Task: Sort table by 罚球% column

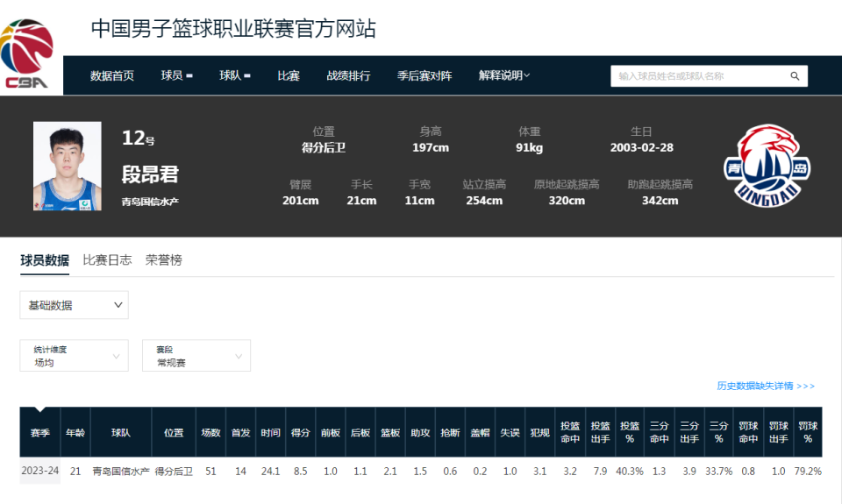Action: [808, 433]
